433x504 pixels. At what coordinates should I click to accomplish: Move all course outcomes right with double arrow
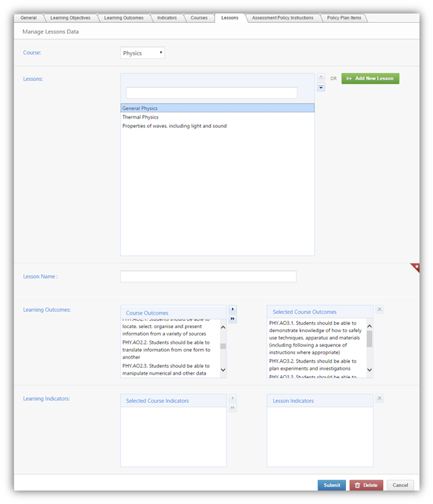point(233,319)
